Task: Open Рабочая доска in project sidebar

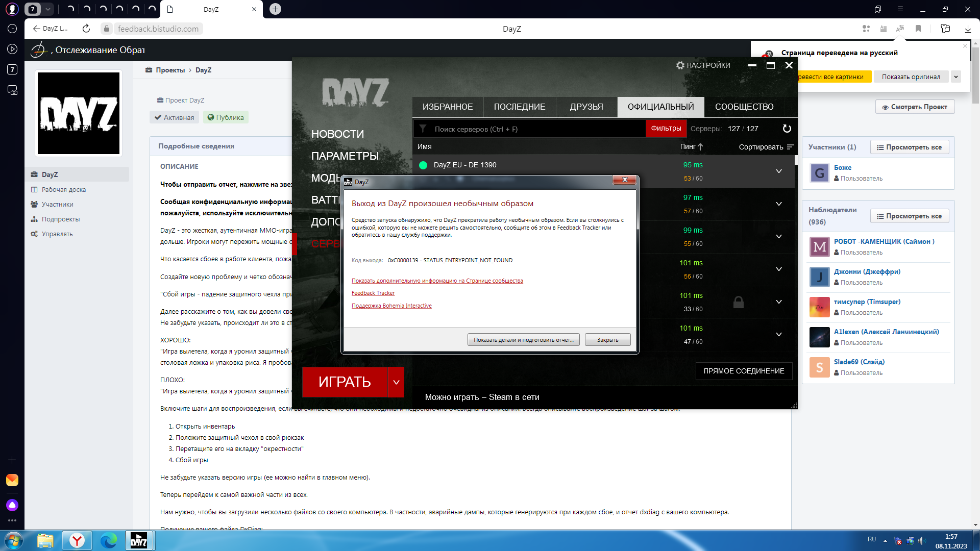Action: click(x=64, y=190)
